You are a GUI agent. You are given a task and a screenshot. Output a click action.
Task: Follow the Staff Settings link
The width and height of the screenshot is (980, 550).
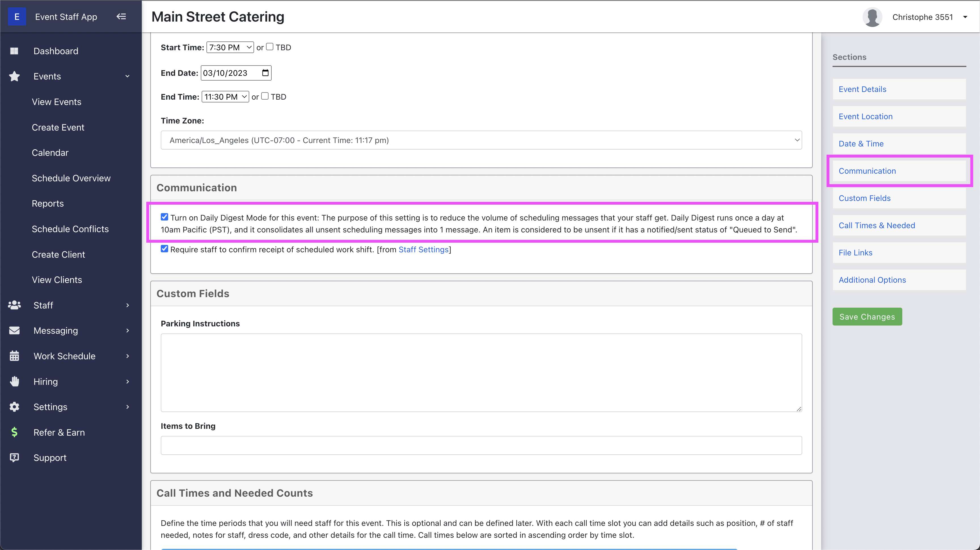pos(423,249)
